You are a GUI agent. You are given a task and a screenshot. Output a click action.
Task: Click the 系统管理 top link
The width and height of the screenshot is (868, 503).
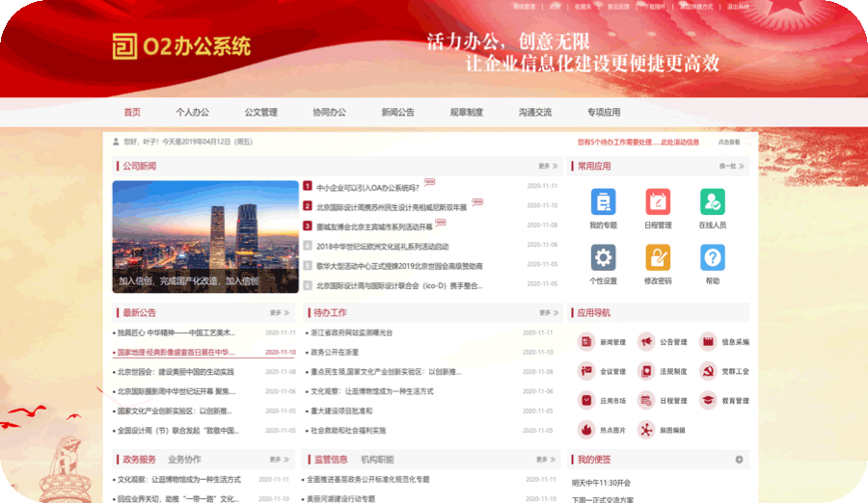point(524,7)
